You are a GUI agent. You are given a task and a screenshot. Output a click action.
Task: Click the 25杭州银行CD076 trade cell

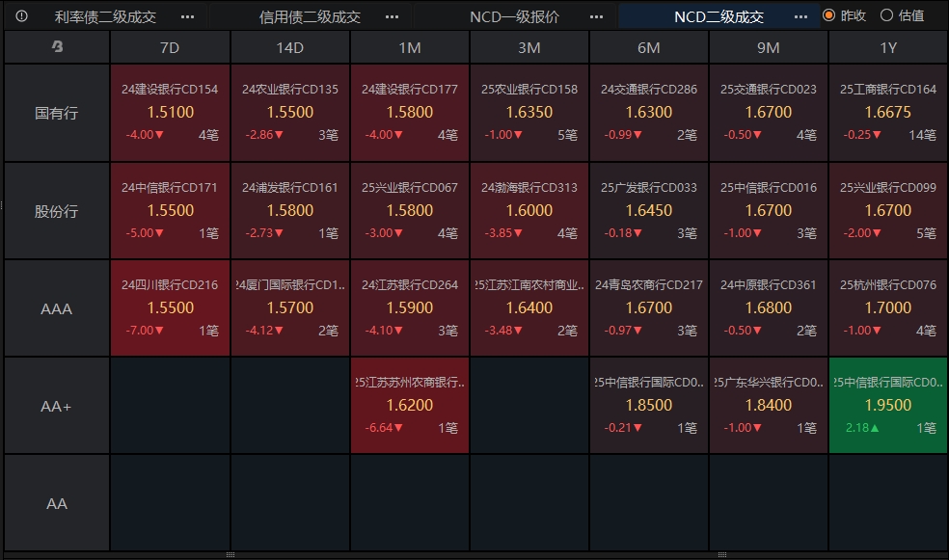[x=888, y=308]
